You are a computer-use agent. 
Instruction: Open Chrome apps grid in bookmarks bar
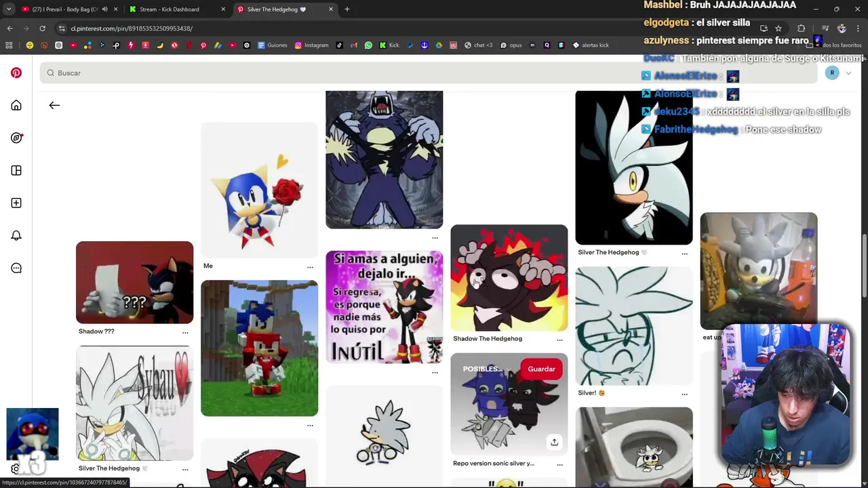click(x=9, y=45)
